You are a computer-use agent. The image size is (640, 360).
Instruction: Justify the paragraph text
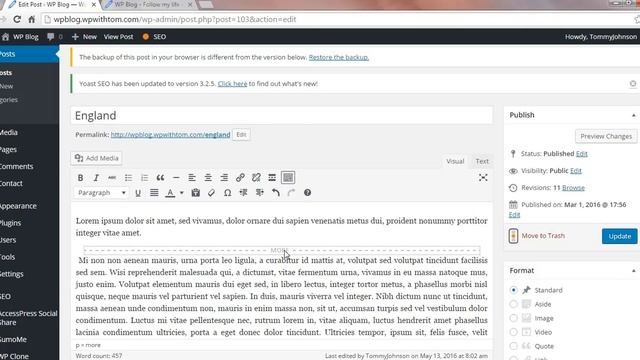[154, 193]
